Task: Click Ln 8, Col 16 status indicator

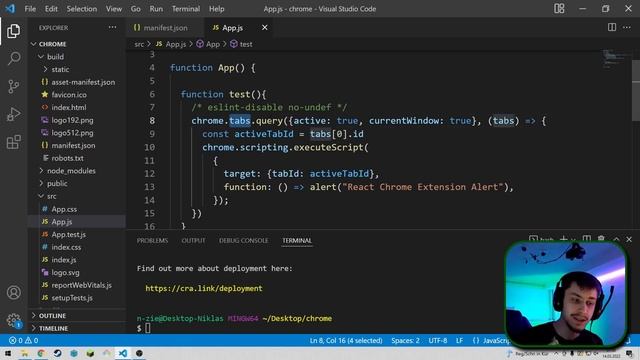Action: tap(346, 340)
